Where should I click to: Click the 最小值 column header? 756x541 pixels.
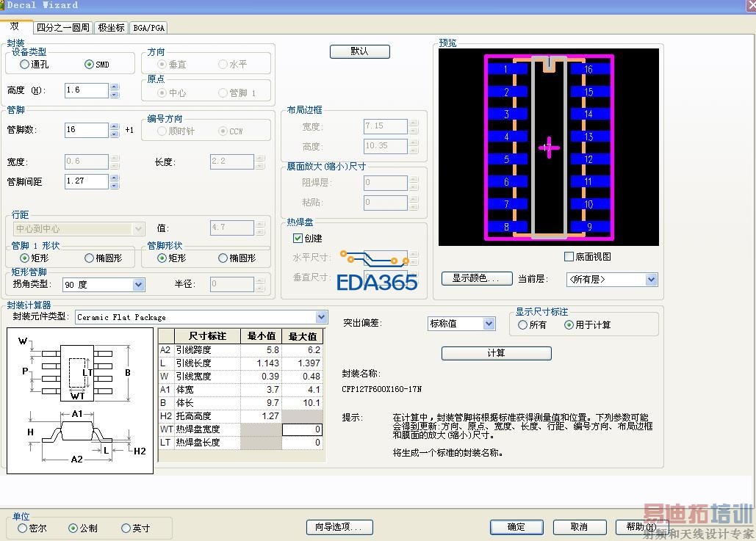click(x=261, y=336)
